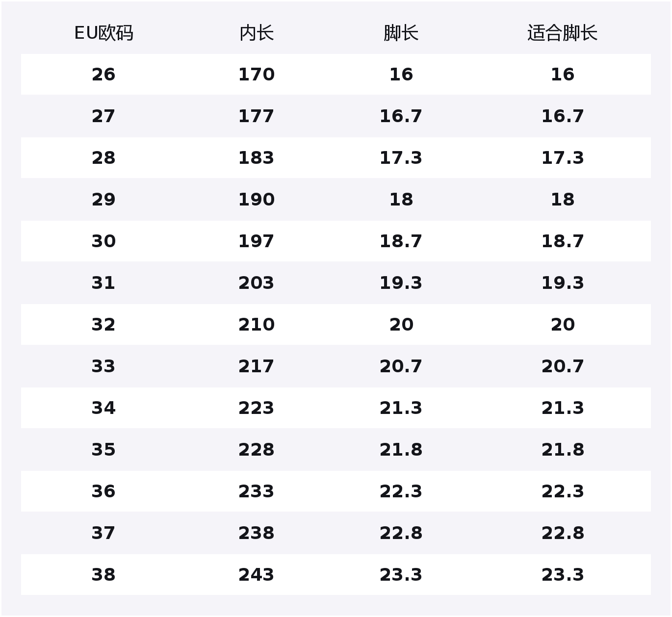This screenshot has width=672, height=617.
Task: Click inner length value 217
Action: pos(257,366)
